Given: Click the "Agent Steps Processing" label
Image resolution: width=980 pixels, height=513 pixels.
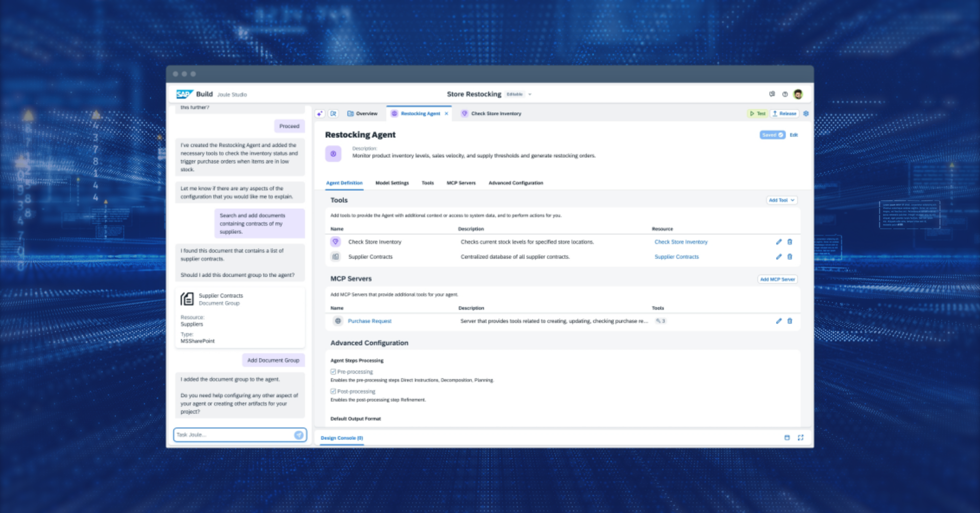Looking at the screenshot, I should pos(357,360).
